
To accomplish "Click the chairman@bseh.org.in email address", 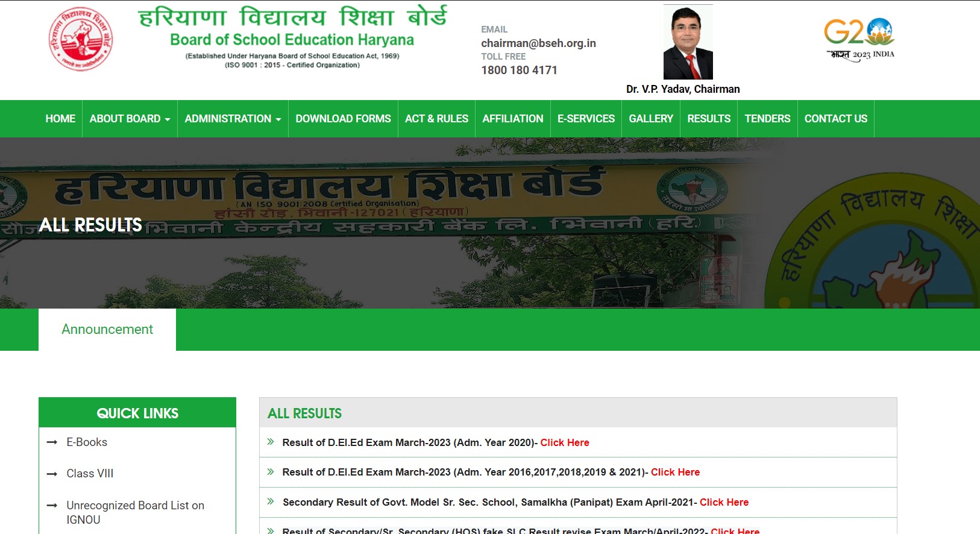I will pos(538,43).
